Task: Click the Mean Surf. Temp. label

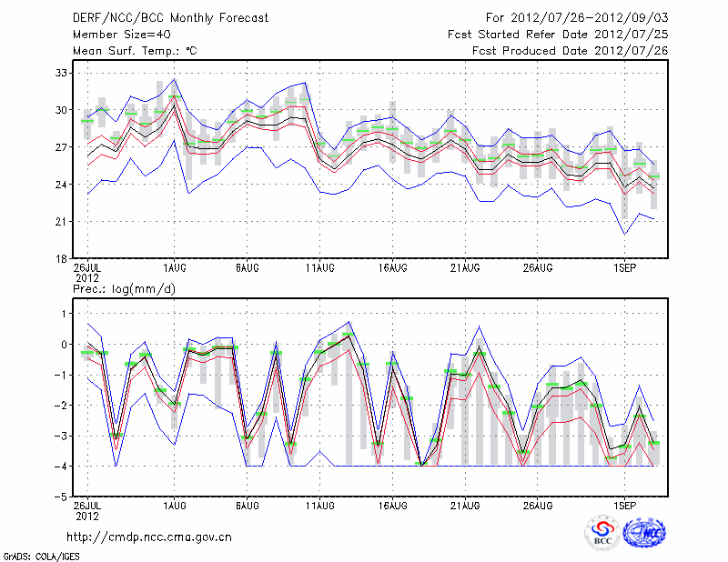Action: coord(134,51)
